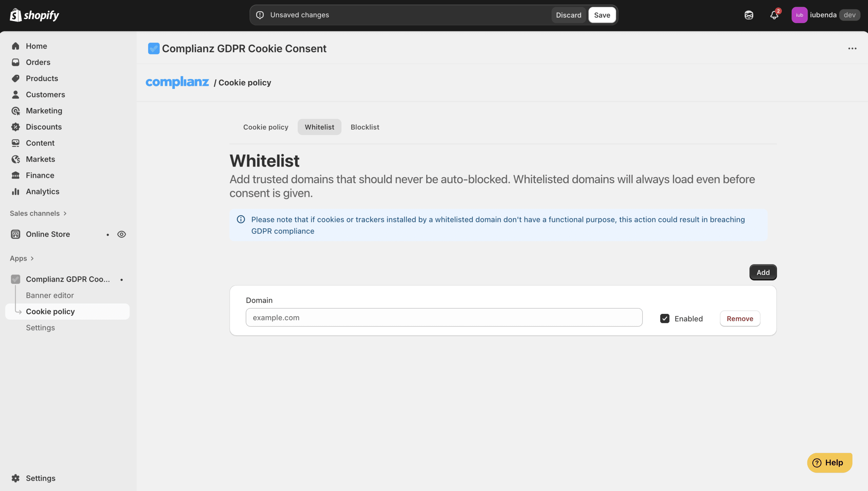Open Marketing in the sidebar

pos(44,111)
